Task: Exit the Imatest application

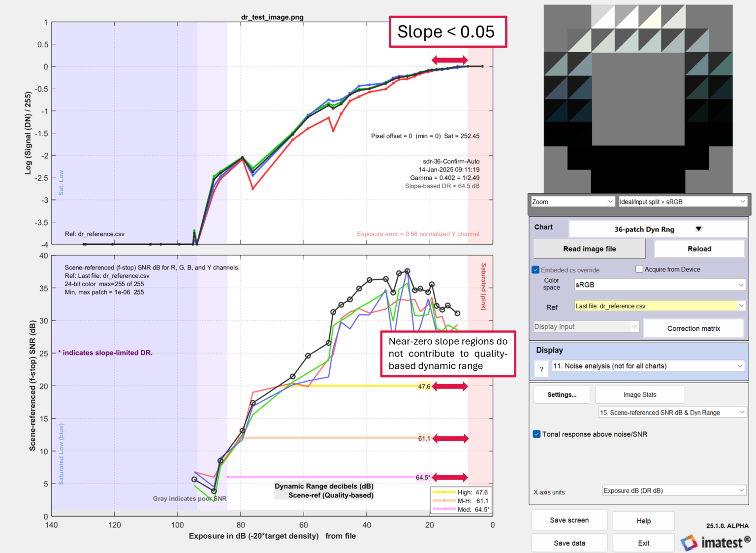Action: tap(643, 543)
